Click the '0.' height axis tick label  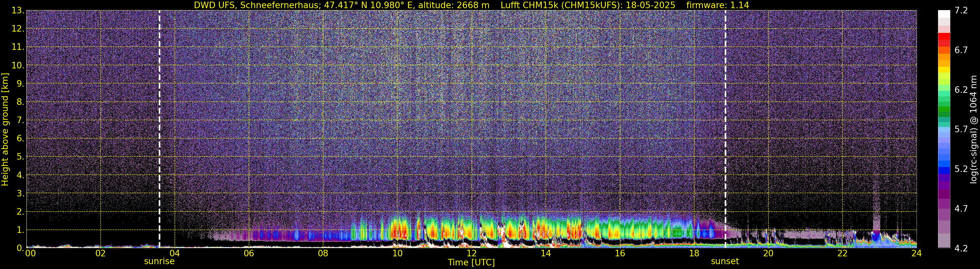[x=20, y=248]
